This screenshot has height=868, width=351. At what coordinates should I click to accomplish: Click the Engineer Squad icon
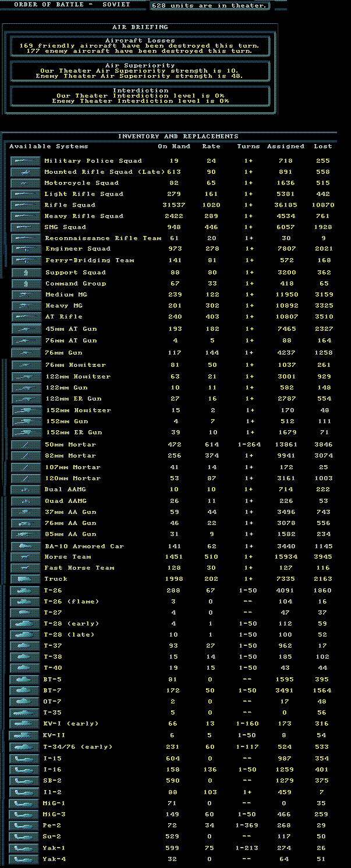pyautogui.click(x=26, y=249)
